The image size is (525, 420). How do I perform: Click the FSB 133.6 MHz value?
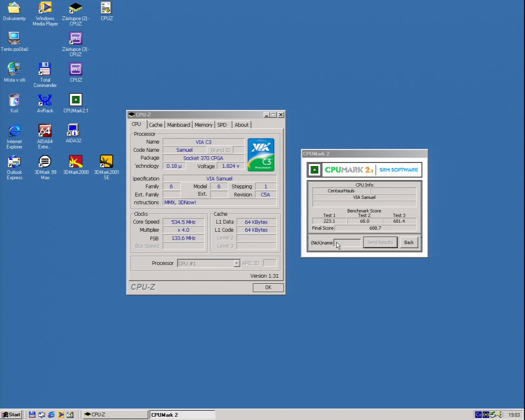tap(183, 238)
